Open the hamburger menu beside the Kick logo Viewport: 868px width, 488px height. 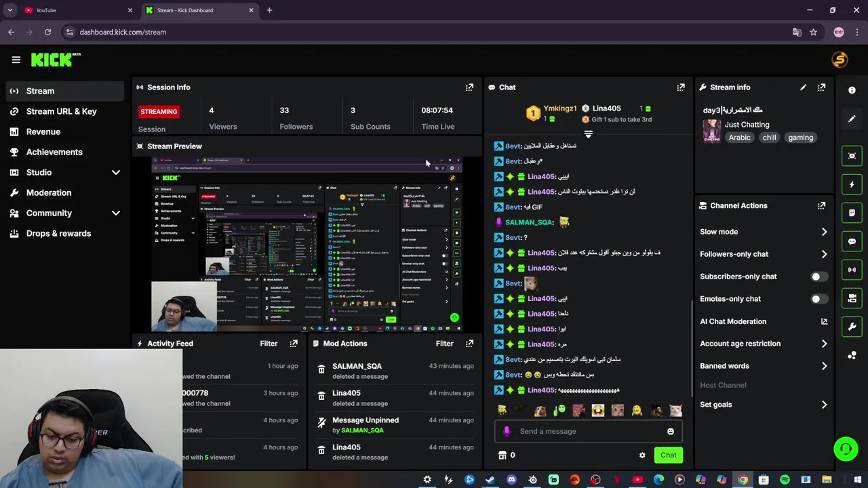point(16,60)
